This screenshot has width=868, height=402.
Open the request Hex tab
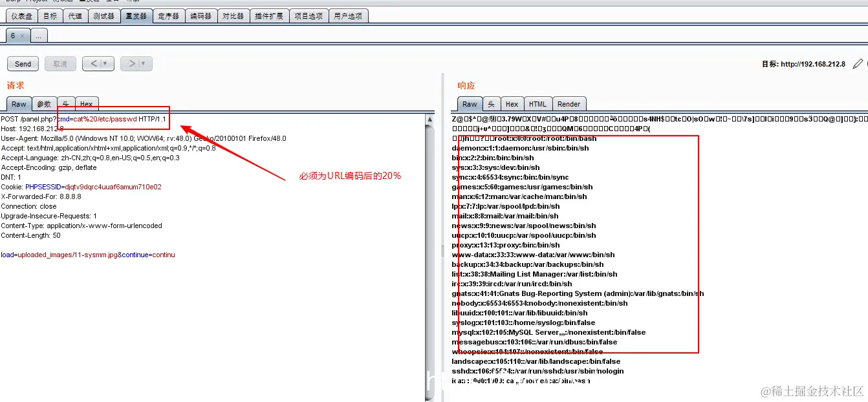tap(86, 104)
